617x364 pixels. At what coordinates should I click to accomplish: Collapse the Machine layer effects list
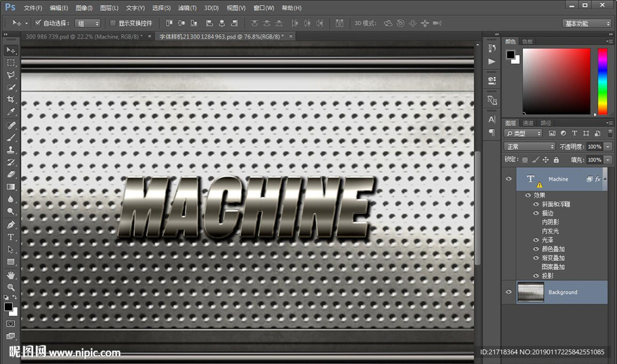605,179
